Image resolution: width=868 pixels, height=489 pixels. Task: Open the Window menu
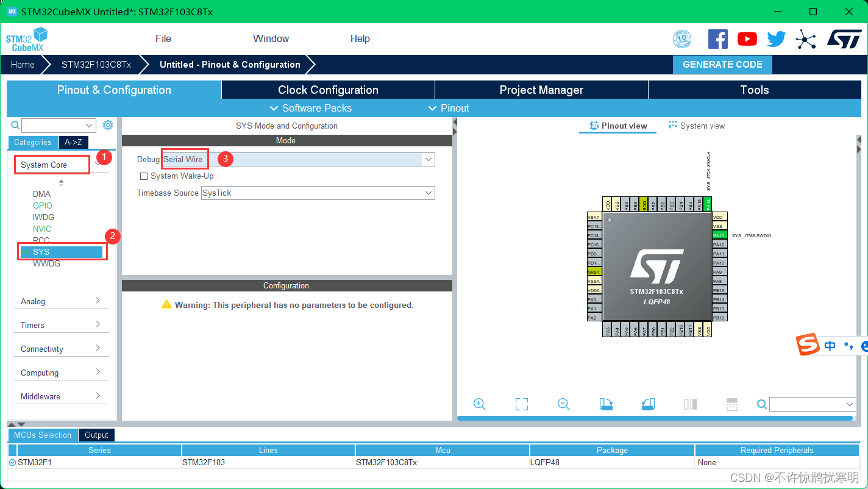(x=271, y=38)
